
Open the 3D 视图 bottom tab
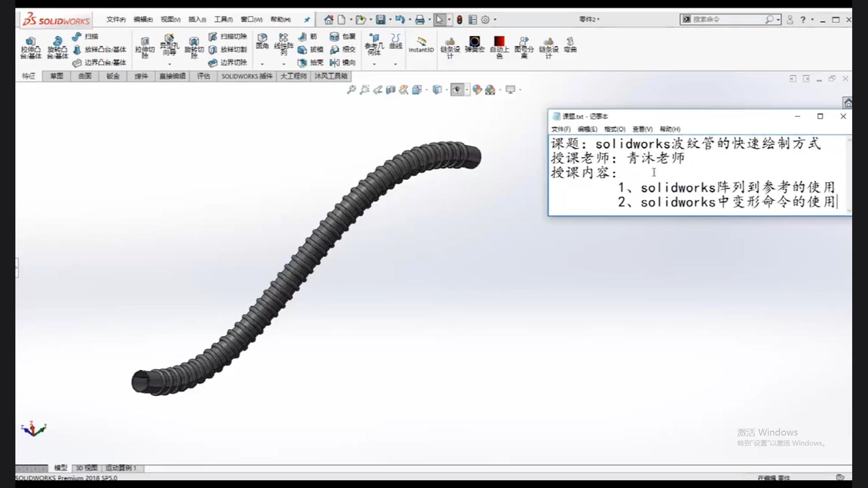click(x=86, y=468)
